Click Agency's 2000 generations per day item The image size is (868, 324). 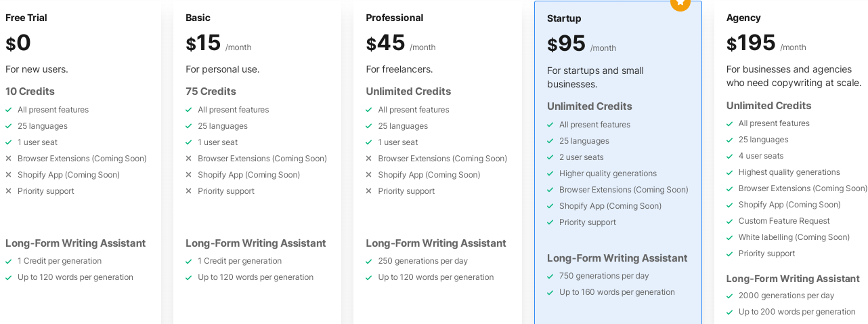[x=786, y=296]
